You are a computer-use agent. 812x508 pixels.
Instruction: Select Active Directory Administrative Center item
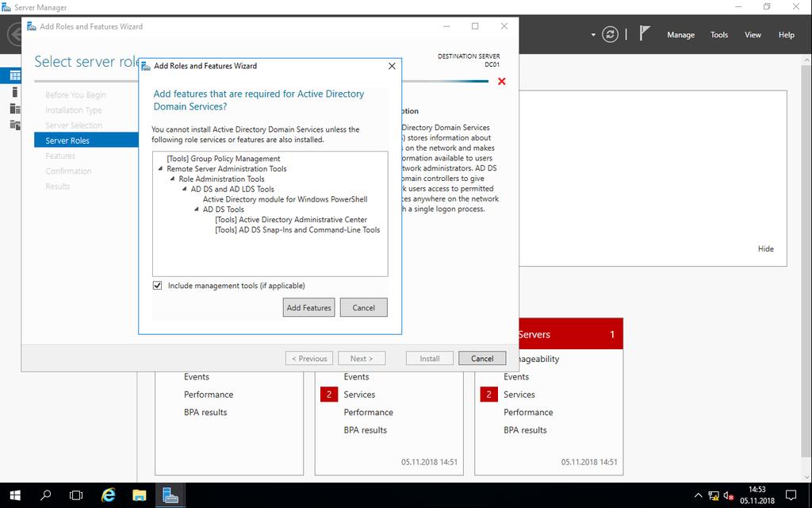click(x=291, y=219)
